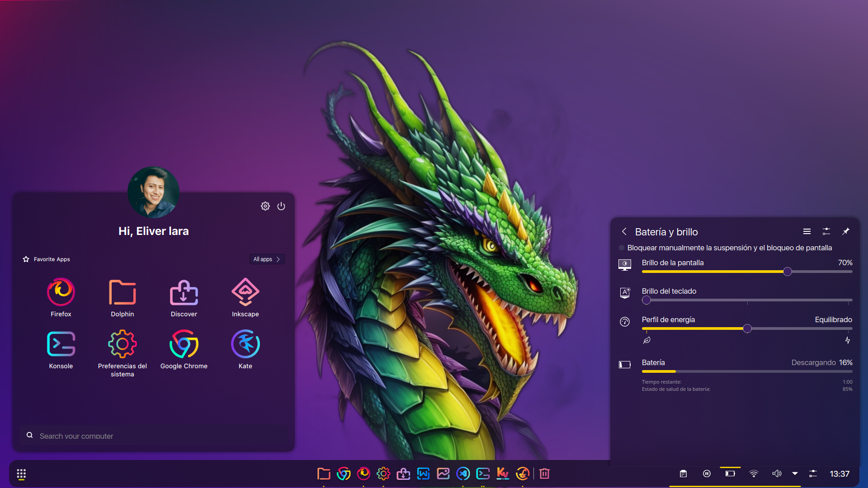Open Firefox in the dock

[363, 474]
